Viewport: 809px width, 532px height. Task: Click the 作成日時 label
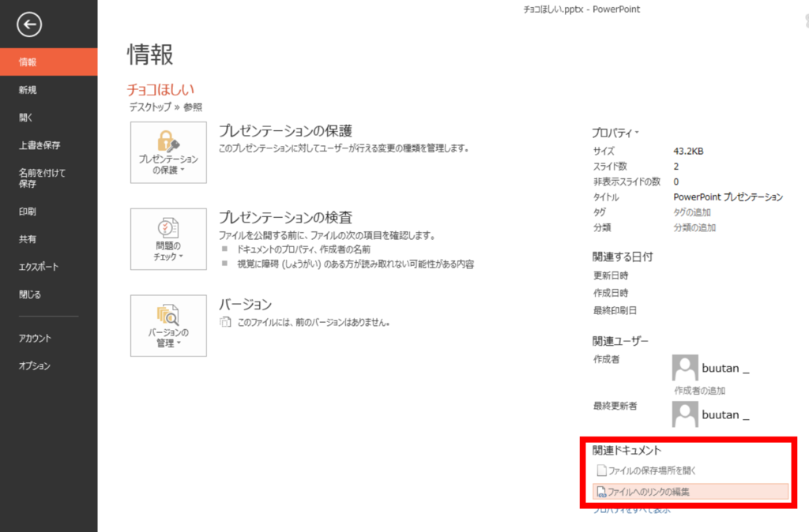click(611, 293)
